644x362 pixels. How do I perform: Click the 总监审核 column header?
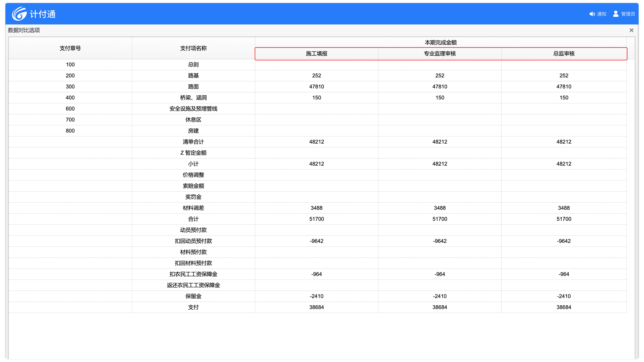pyautogui.click(x=564, y=54)
